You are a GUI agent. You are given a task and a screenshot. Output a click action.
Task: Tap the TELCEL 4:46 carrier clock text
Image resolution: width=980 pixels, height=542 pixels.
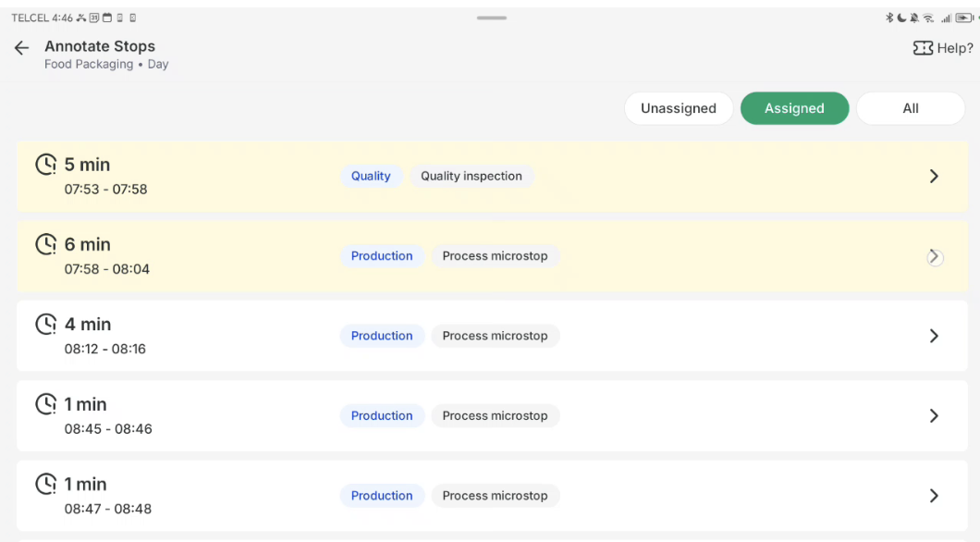[x=42, y=18]
